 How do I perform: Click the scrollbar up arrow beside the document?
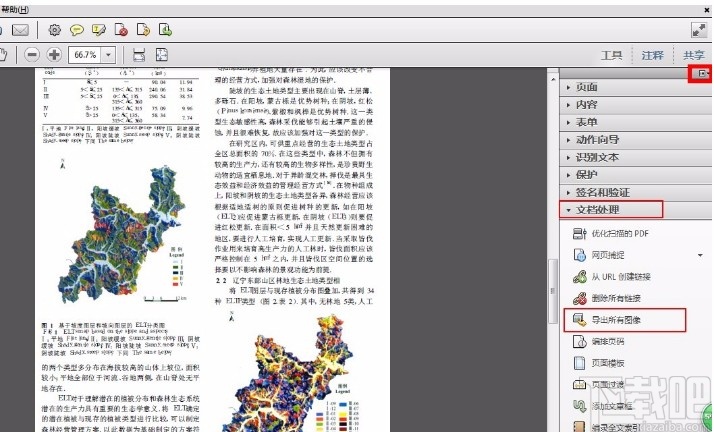point(553,79)
